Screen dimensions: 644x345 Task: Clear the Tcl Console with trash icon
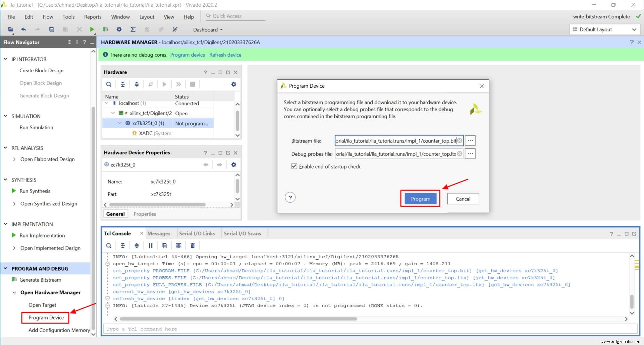tap(193, 246)
